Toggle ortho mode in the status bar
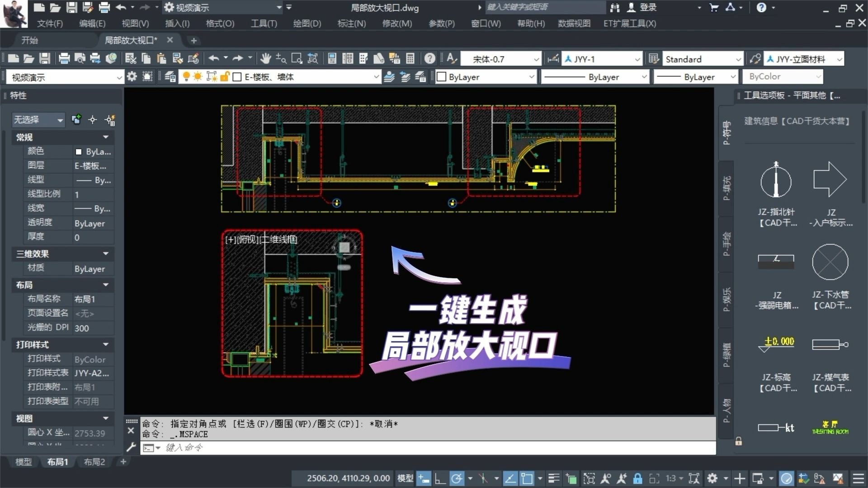This screenshot has height=488, width=868. (440, 478)
